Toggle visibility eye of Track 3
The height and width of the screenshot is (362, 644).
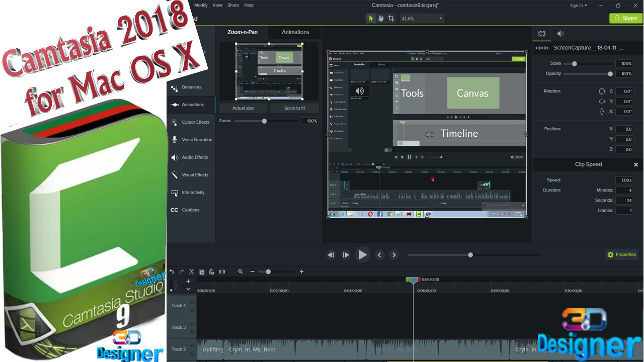pyautogui.click(x=192, y=324)
